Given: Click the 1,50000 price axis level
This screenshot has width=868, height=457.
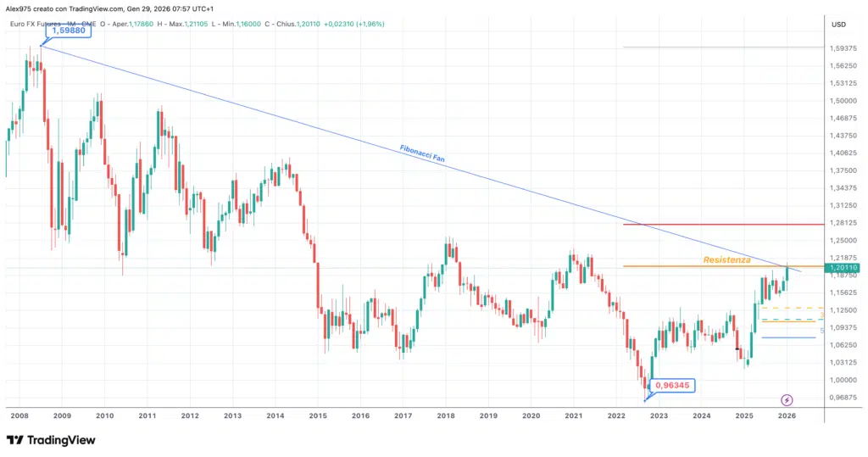Looking at the screenshot, I should [844, 101].
